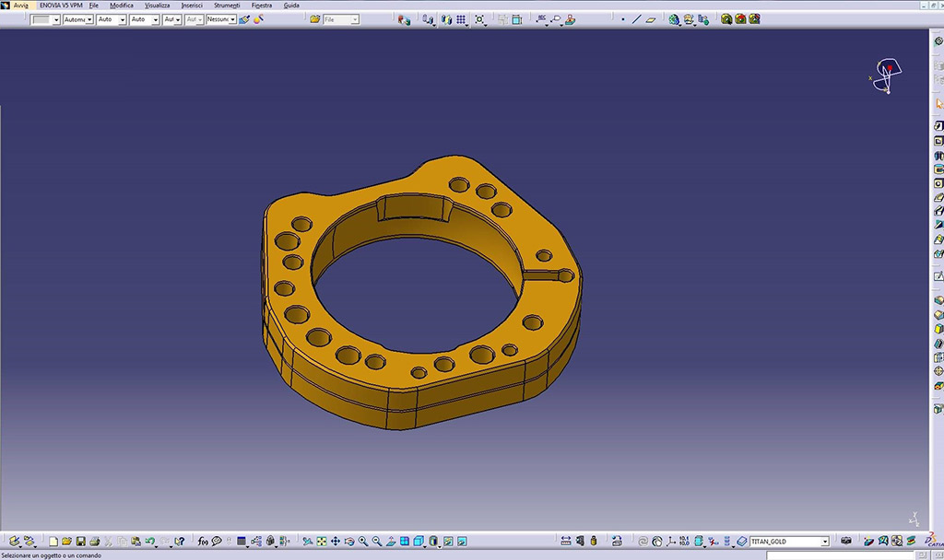
Task: Click the power input field in status bar
Action: click(x=840, y=555)
